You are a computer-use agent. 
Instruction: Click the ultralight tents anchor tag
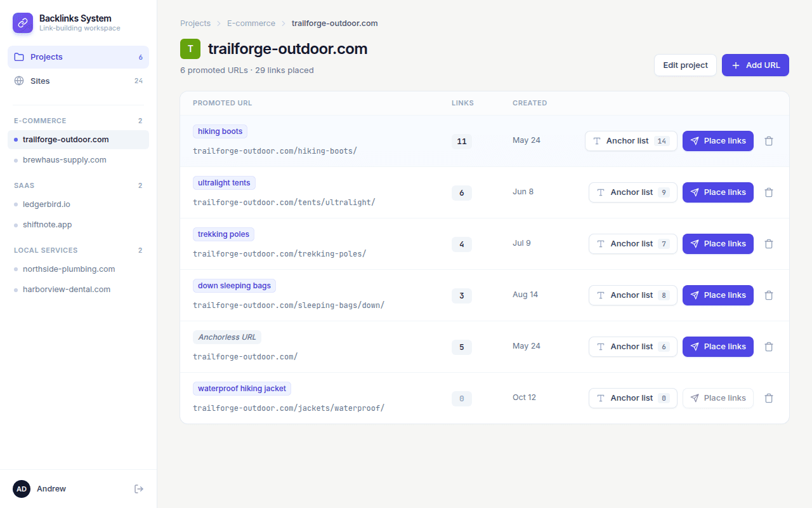[224, 183]
